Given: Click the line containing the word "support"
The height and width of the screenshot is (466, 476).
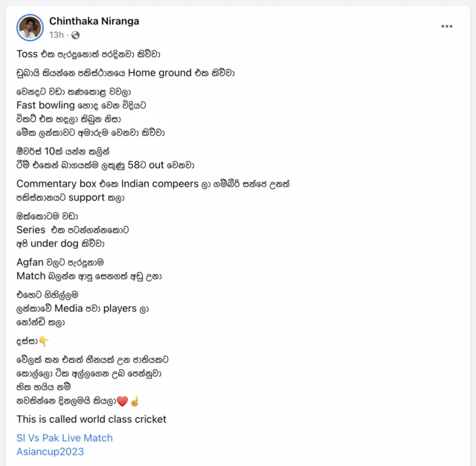Looking at the screenshot, I should click(x=70, y=198).
